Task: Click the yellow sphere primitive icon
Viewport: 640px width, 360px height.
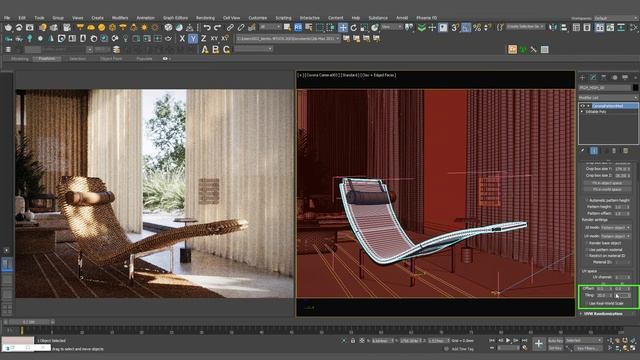Action: (x=101, y=27)
